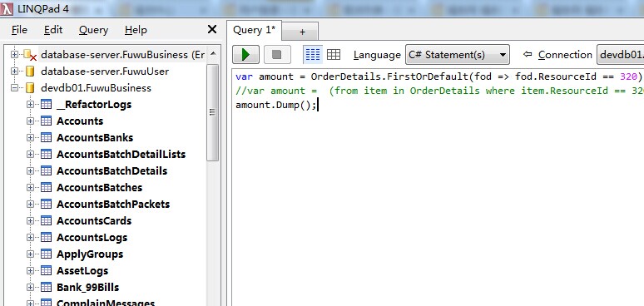Close the connection tree panel
Image resolution: width=644 pixels, height=306 pixels.
212,30
